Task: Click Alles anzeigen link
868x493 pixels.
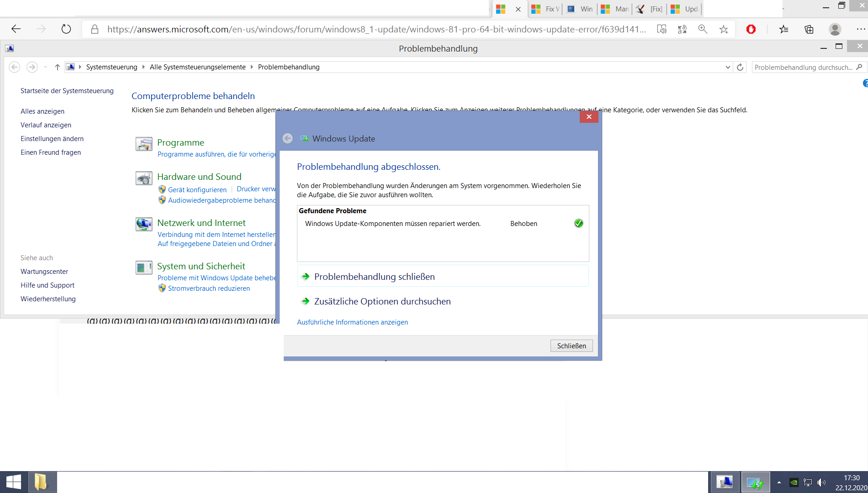Action: (x=42, y=111)
